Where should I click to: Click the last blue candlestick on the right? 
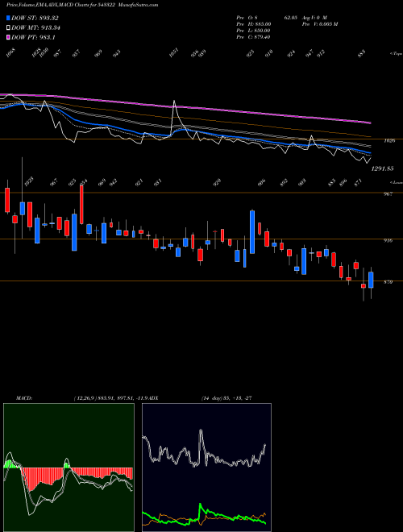click(371, 280)
